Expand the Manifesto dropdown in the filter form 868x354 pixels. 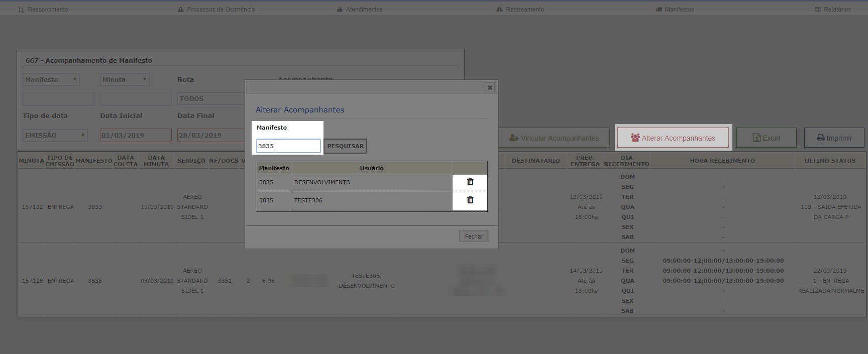(51, 79)
